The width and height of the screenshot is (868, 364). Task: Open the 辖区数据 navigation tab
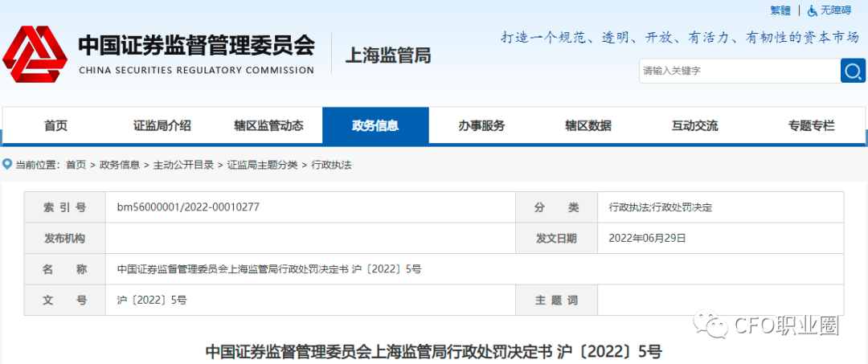pyautogui.click(x=588, y=125)
